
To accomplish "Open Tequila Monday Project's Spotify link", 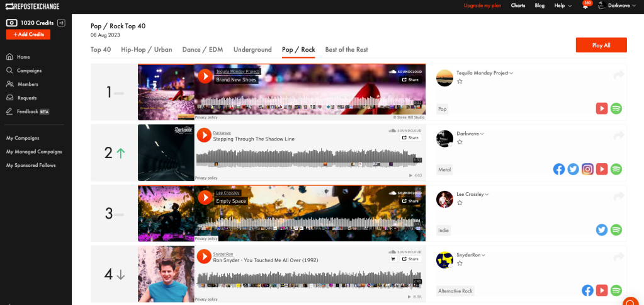I will (616, 108).
